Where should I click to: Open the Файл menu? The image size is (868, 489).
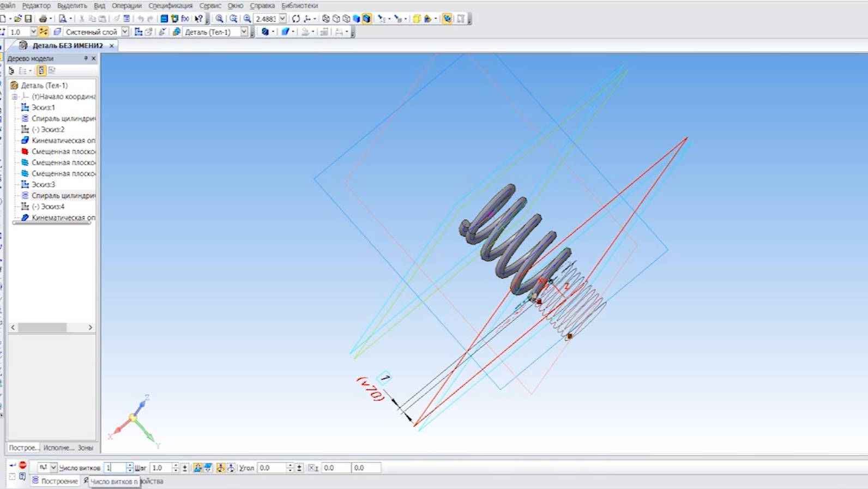[x=8, y=5]
